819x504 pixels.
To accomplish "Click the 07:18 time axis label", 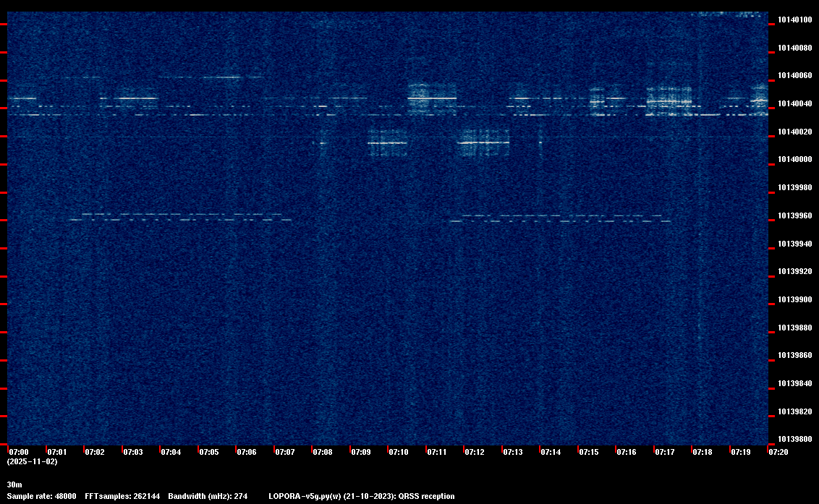I will (x=703, y=452).
